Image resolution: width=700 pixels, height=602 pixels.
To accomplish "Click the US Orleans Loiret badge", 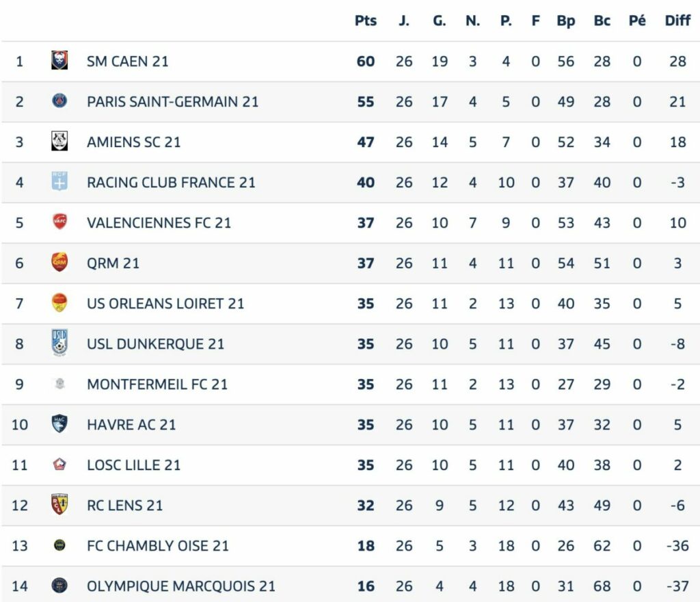I will (x=59, y=302).
